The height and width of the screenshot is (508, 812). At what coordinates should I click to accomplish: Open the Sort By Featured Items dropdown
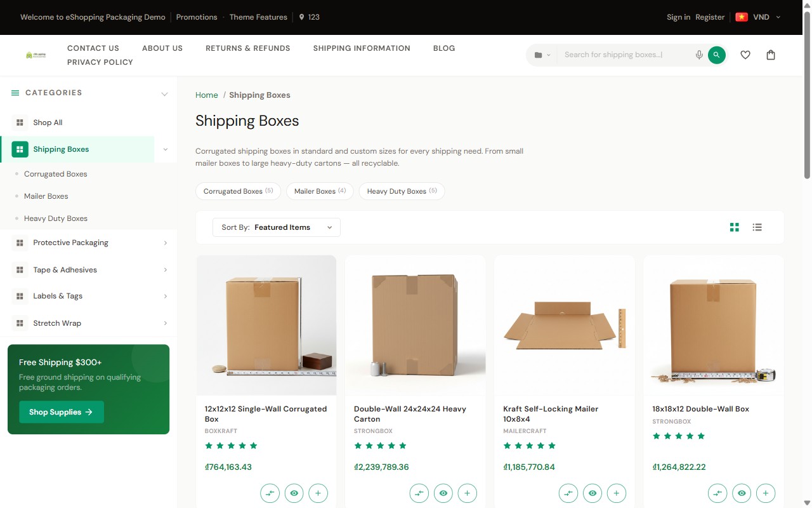(x=277, y=227)
